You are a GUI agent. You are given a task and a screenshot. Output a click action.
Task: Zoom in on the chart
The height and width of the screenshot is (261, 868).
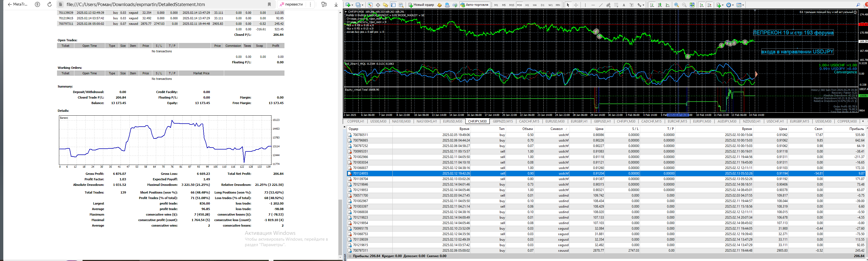(x=676, y=5)
